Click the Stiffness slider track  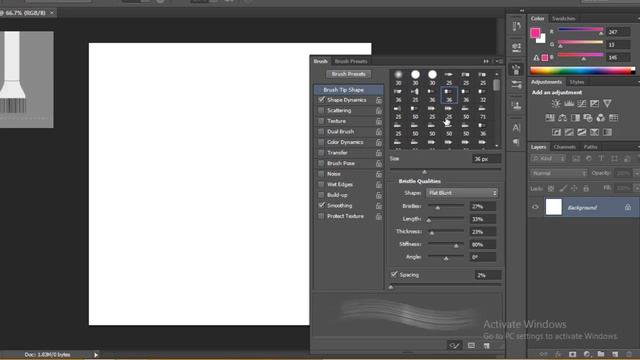(446, 244)
